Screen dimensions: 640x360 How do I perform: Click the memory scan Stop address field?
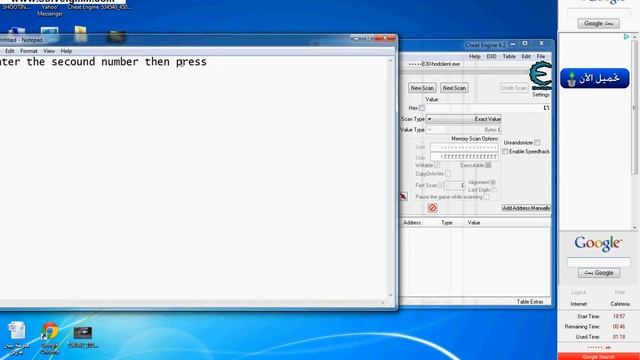click(464, 157)
